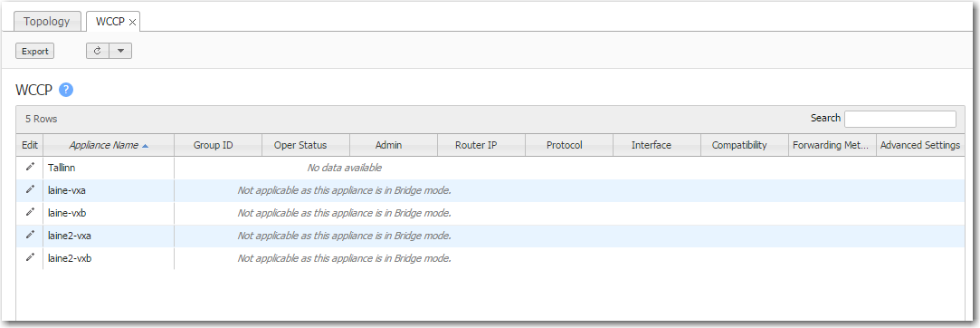Select the laine2-vxb appliance name
This screenshot has height=328, width=980.
tap(70, 258)
